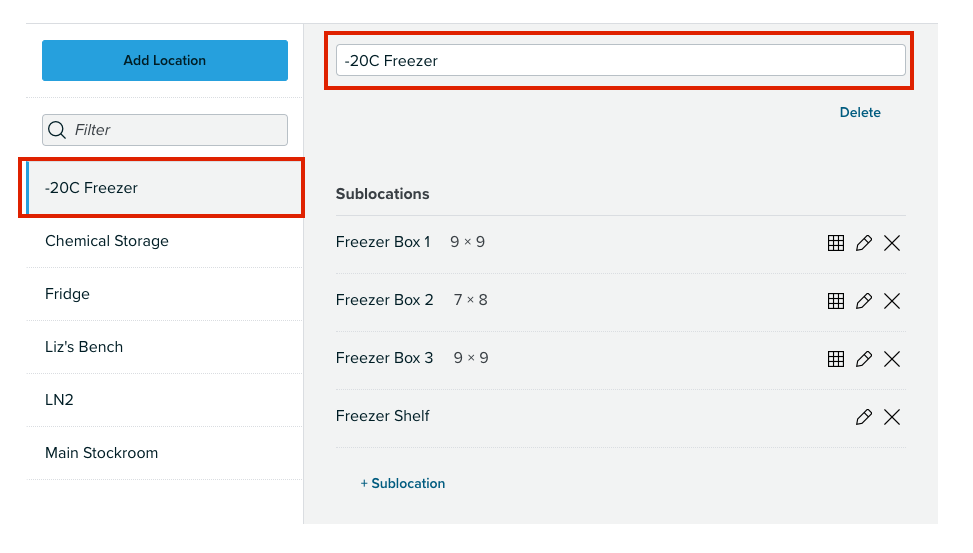Remove Freezer Box 1 sublocation
Screen dimensions: 973x553
pos(892,243)
